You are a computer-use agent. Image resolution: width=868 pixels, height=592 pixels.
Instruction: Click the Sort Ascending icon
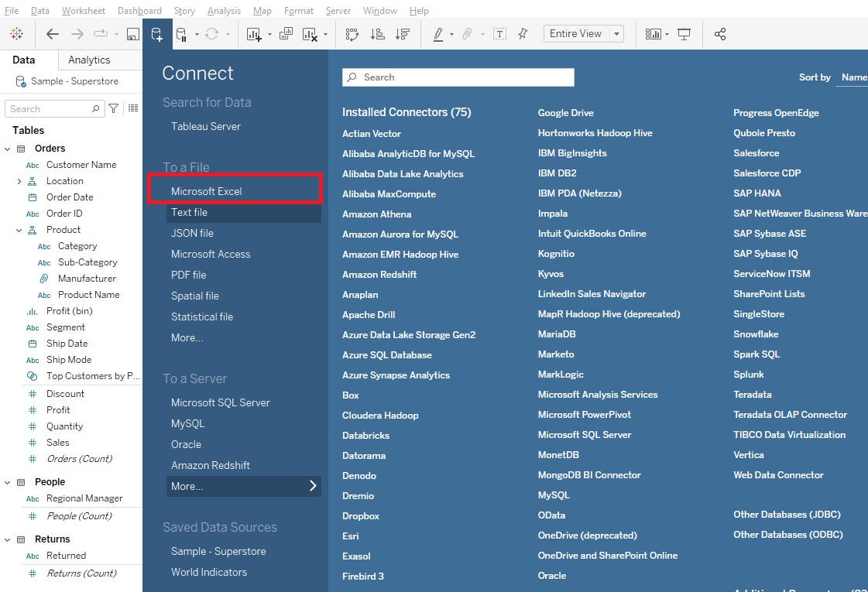[378, 34]
